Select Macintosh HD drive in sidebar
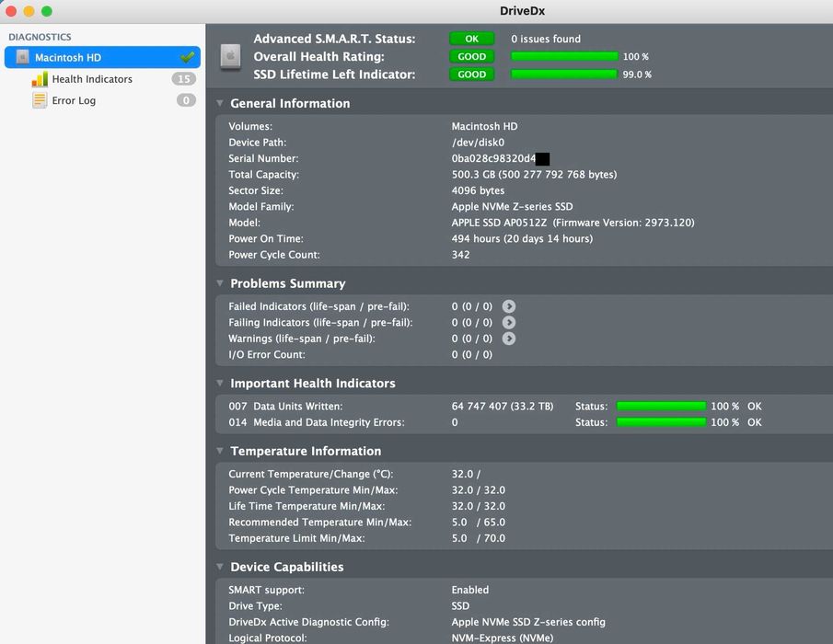The width and height of the screenshot is (833, 644). pos(102,57)
